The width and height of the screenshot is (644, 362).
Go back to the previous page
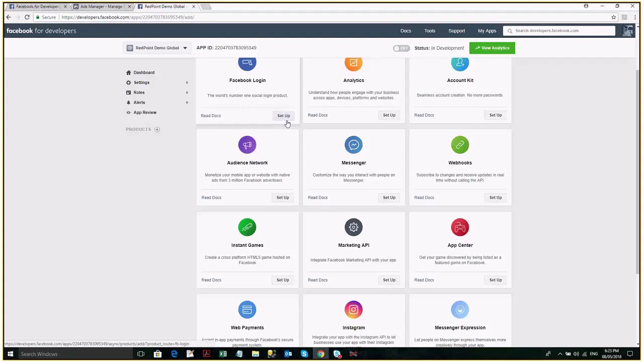9,17
